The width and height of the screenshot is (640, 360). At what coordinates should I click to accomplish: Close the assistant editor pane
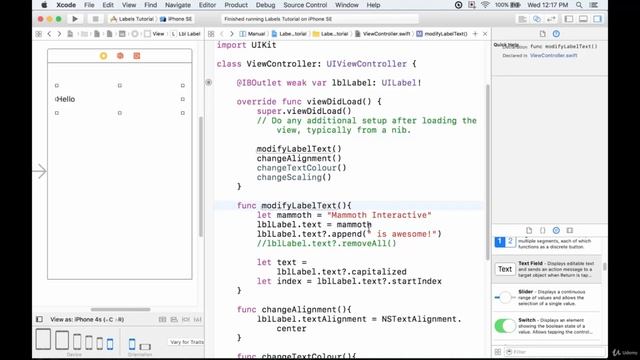coord(485,34)
